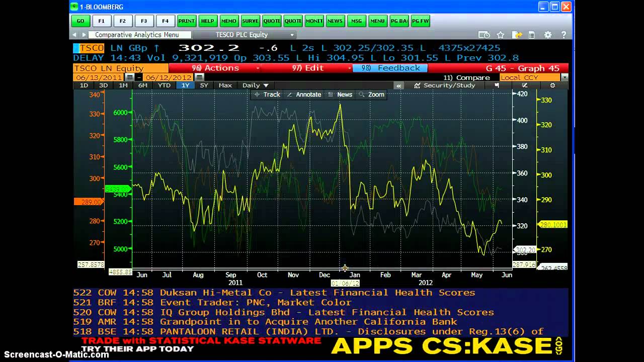Viewport: 644px width, 362px height.
Task: Activate the Track crosshair tool
Action: point(267,95)
